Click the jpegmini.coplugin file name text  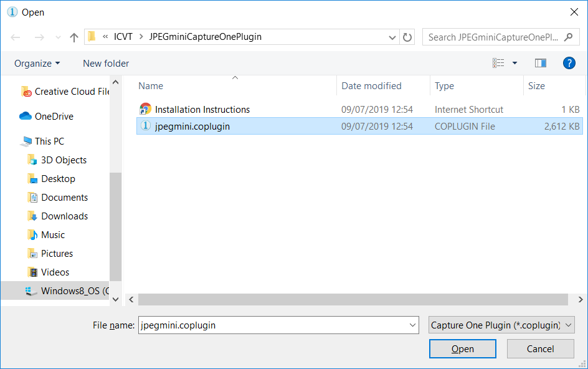(192, 127)
